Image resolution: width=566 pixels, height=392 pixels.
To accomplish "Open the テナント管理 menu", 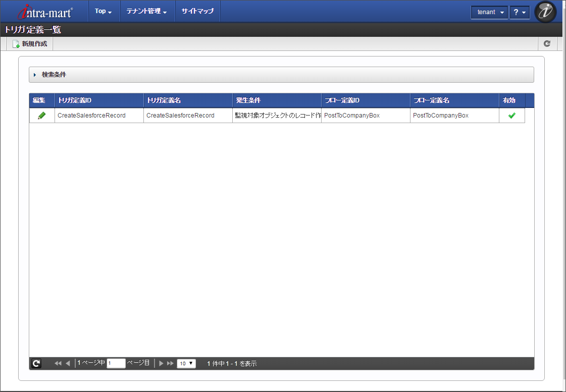I will [147, 11].
